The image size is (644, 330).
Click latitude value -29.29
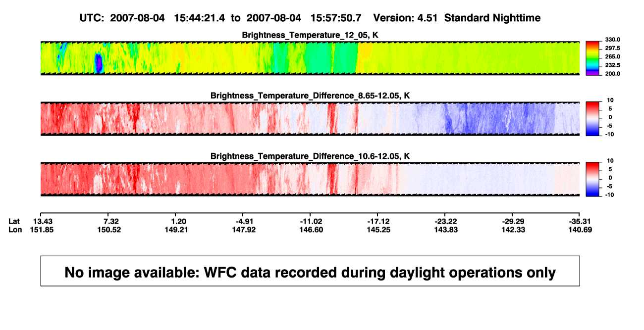click(x=513, y=221)
